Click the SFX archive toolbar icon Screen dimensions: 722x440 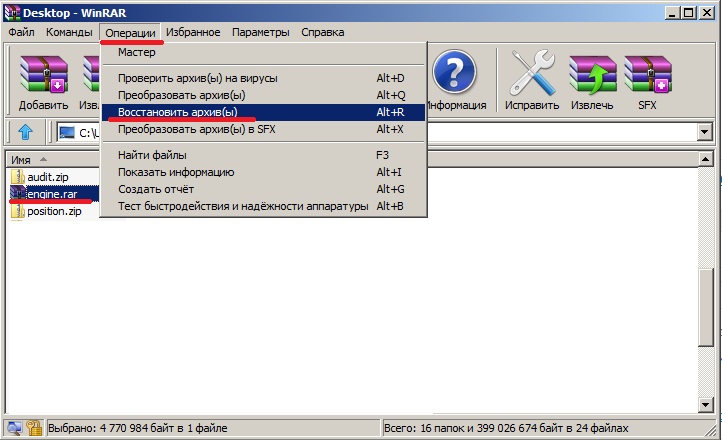click(648, 81)
